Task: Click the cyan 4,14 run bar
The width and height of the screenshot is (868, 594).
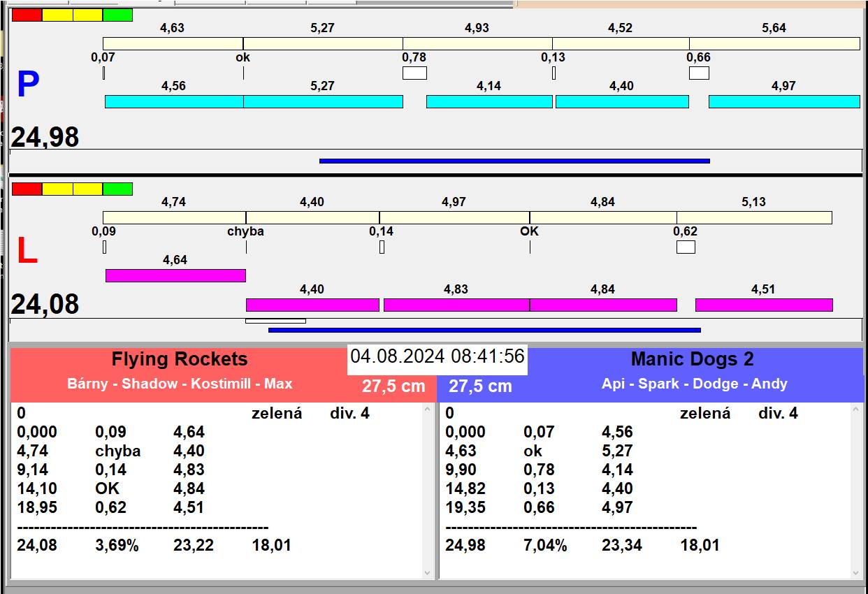Action: coord(489,101)
